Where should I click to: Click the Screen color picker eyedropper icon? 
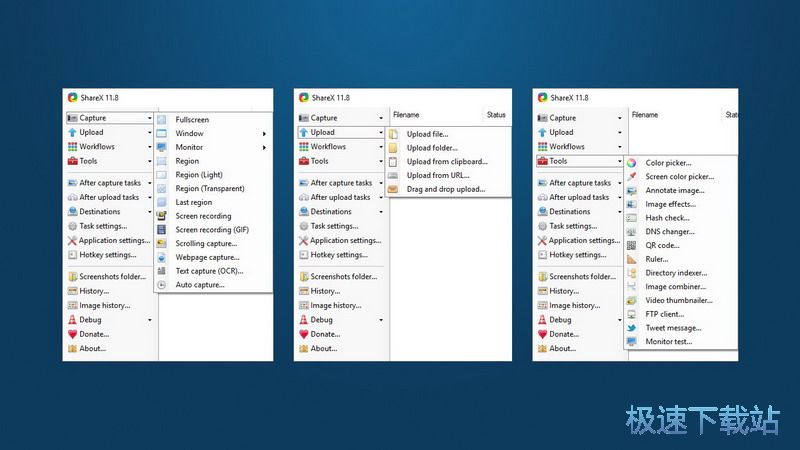click(x=631, y=177)
